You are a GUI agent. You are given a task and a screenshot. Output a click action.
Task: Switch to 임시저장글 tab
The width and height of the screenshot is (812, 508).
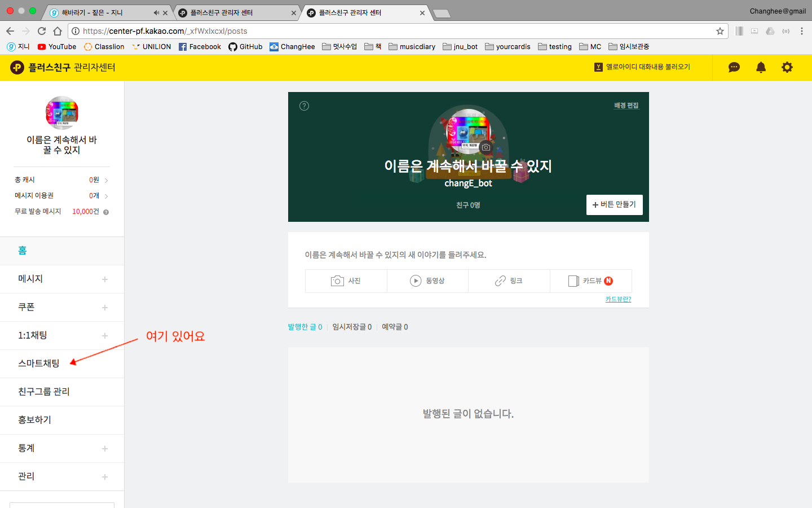[x=352, y=327]
